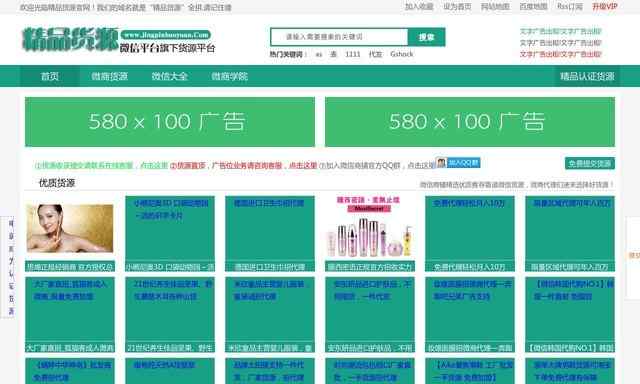This screenshot has height=384, width=640.
Task: Go to the 首页 nav tab
Action: pyautogui.click(x=50, y=76)
